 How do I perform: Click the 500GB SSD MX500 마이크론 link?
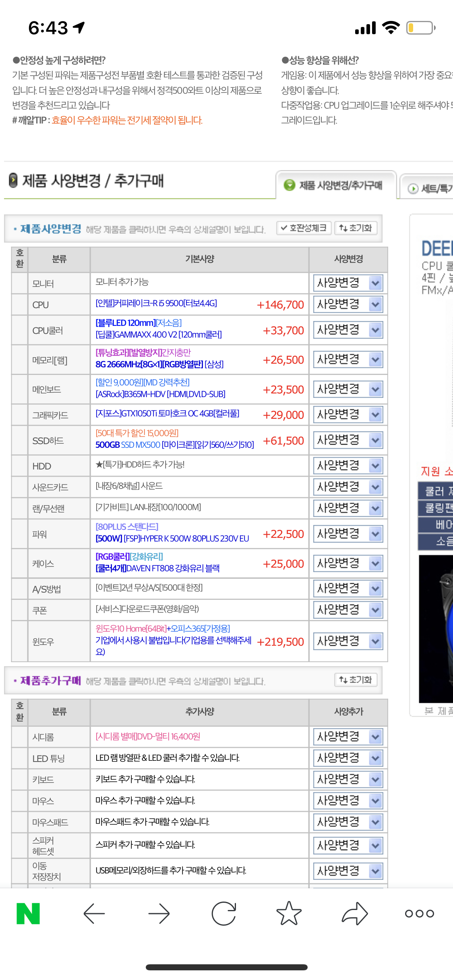(x=175, y=445)
